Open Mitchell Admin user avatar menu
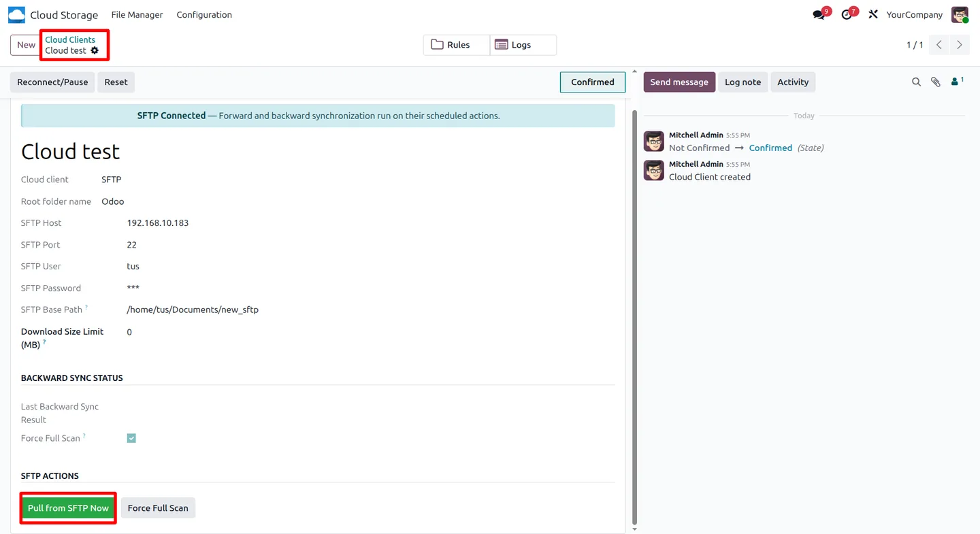980x534 pixels. [960, 15]
